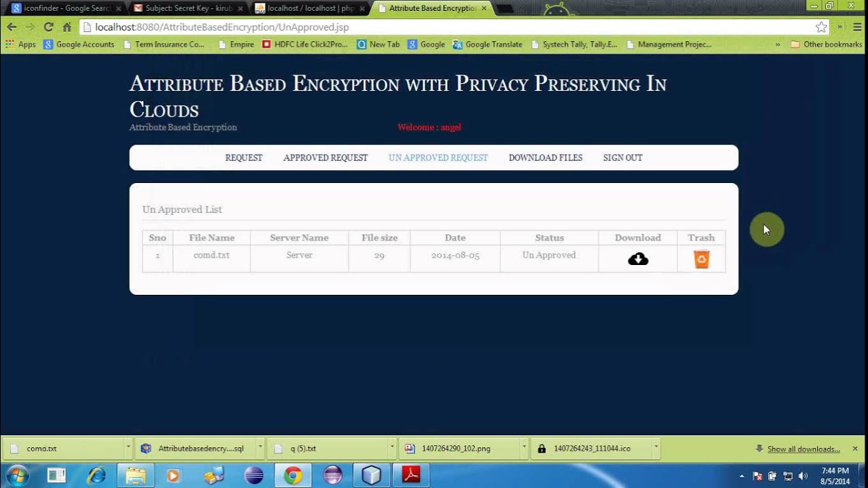Open the Chrome menu hamburger icon
Viewport: 868px width, 488px height.
pos(856,27)
